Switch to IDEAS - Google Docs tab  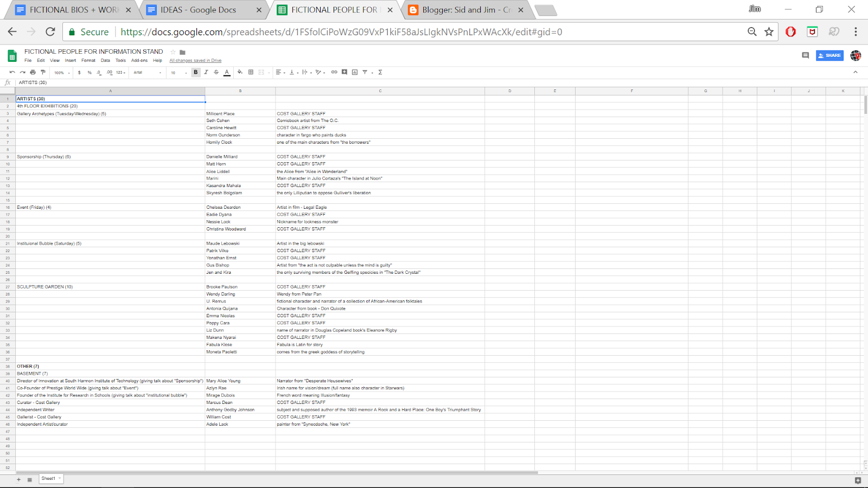click(204, 10)
